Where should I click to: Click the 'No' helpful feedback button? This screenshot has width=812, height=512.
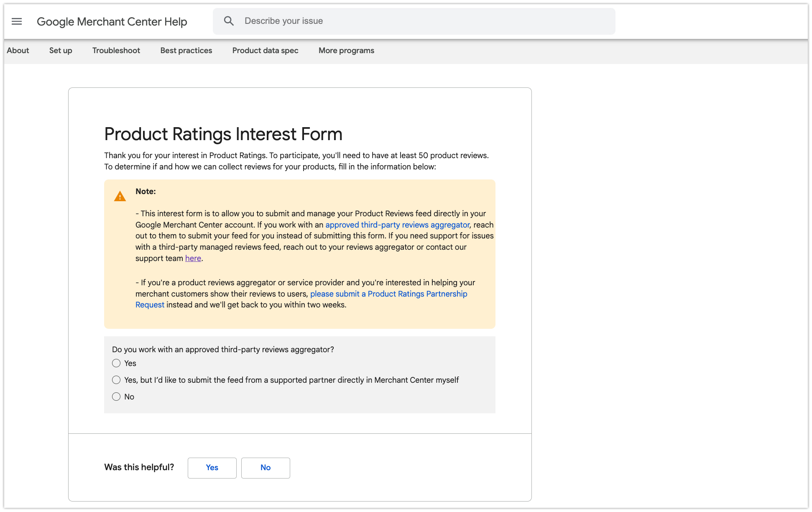(266, 468)
